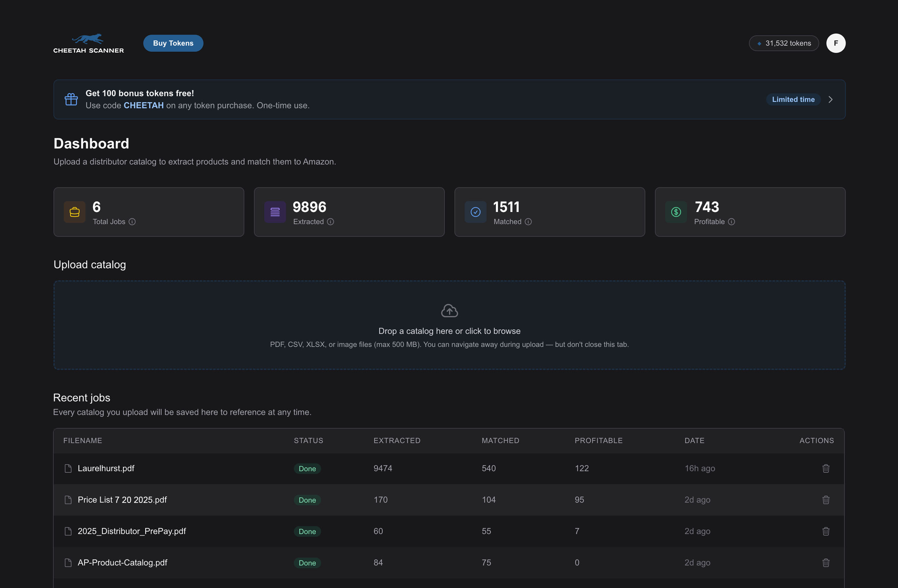This screenshot has height=588, width=898.
Task: Click the Cheetah Scanner logo
Action: [x=88, y=43]
